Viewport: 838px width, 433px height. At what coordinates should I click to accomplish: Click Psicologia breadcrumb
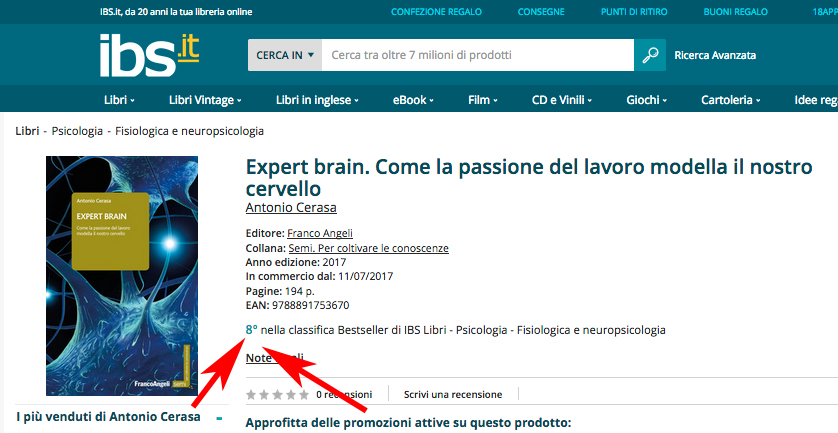click(x=77, y=131)
